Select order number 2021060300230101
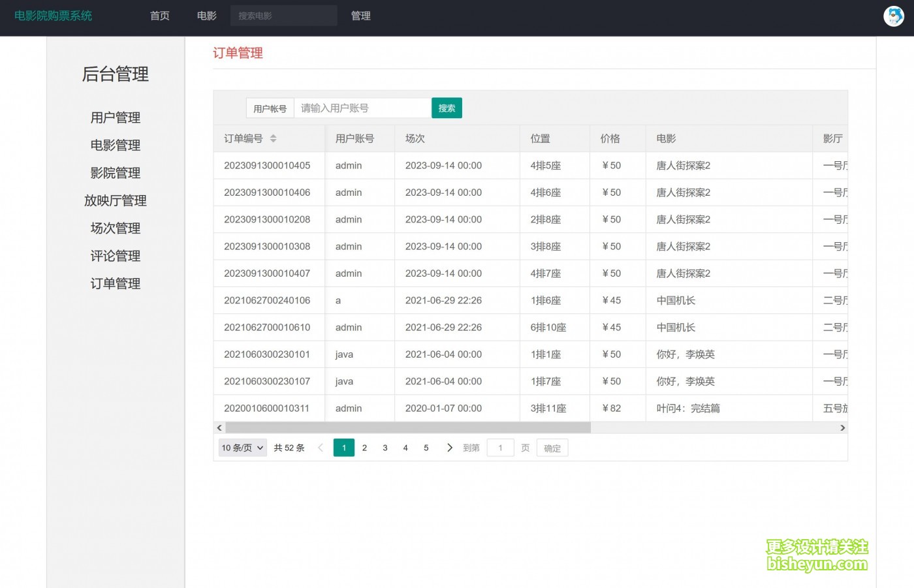 coord(267,354)
